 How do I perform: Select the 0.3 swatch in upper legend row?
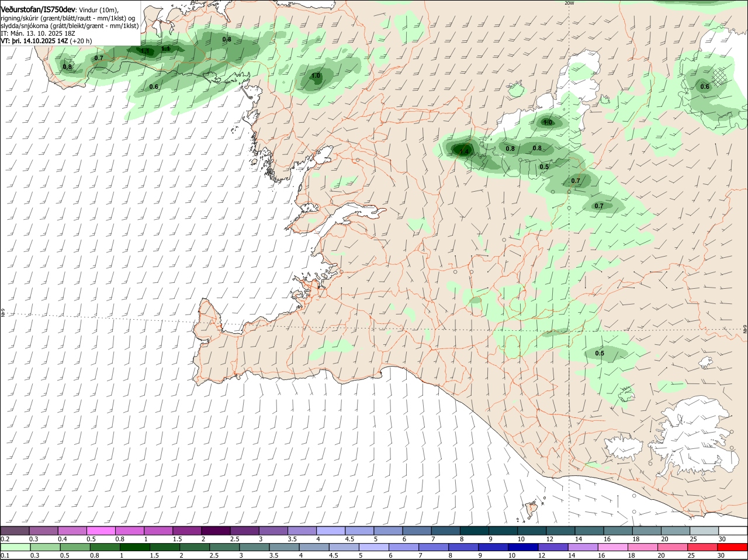point(43,530)
